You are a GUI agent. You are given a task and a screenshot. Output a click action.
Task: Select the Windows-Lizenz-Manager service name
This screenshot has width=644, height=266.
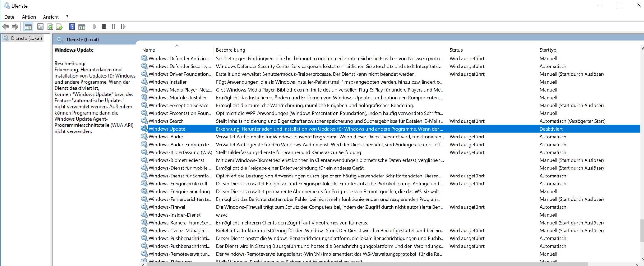(x=179, y=231)
